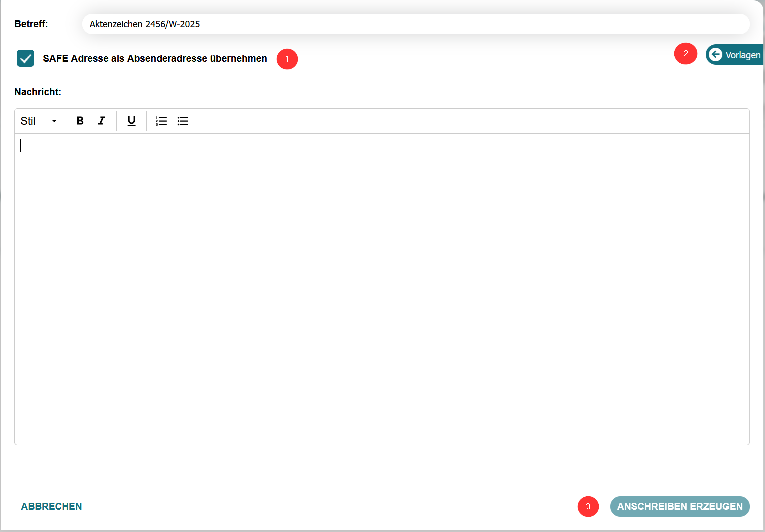
Task: Insert a numbered list
Action: 161,121
